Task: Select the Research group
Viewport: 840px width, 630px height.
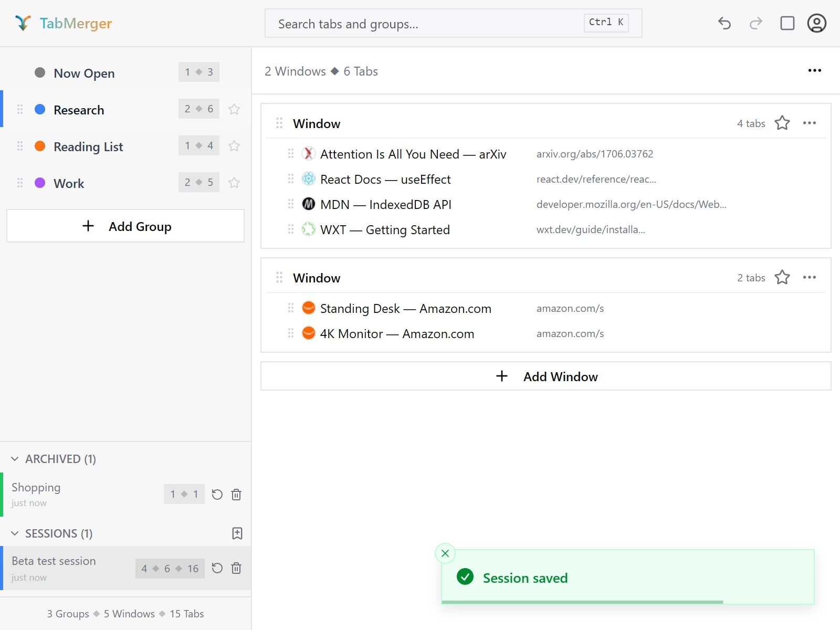Action: (126, 109)
